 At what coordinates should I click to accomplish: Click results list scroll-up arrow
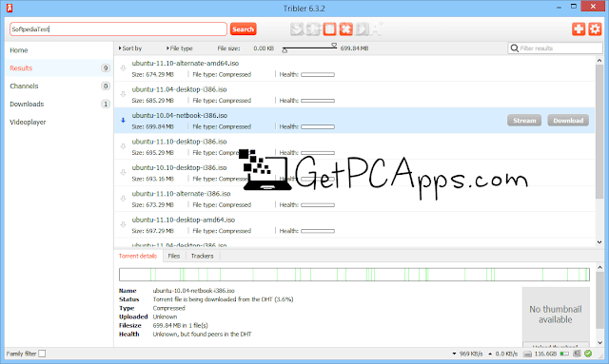tap(599, 61)
